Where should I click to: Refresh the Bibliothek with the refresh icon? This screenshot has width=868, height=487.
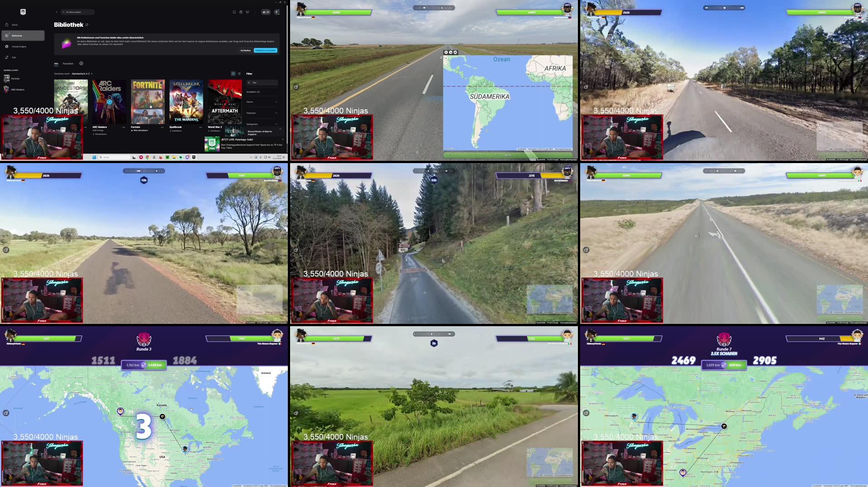(x=87, y=24)
